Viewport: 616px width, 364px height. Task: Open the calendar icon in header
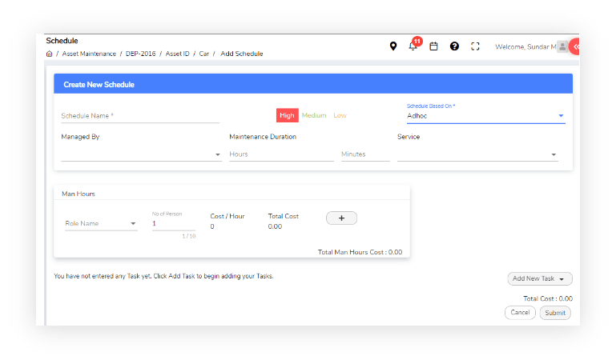[x=433, y=46]
